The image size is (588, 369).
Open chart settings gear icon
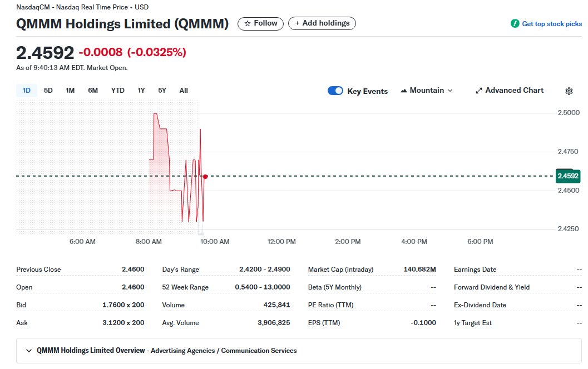point(569,91)
